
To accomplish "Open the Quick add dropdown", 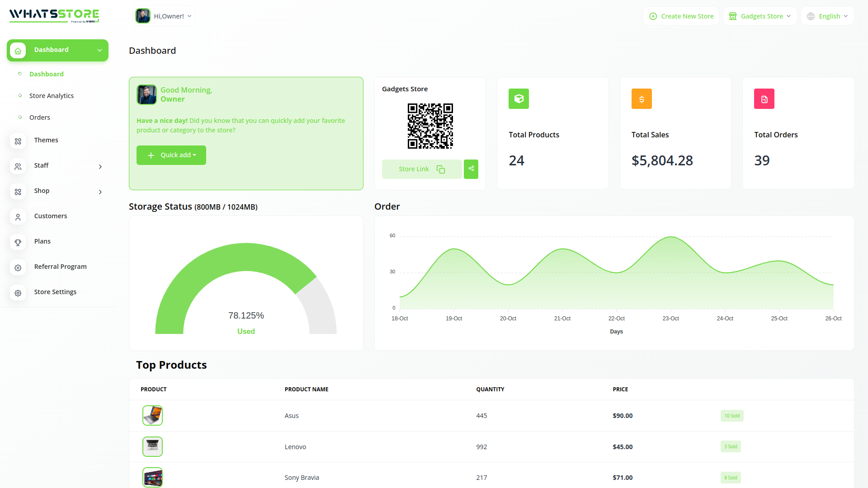I will coord(171,155).
